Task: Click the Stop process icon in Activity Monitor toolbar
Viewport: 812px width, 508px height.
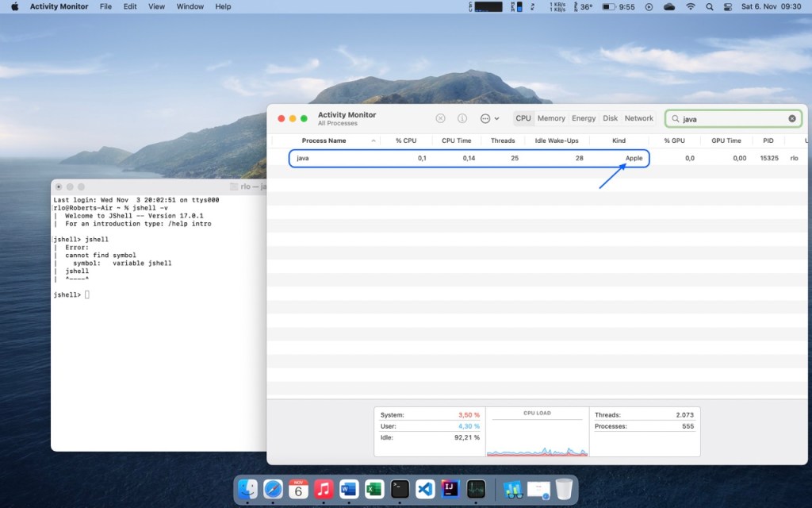Action: 440,117
